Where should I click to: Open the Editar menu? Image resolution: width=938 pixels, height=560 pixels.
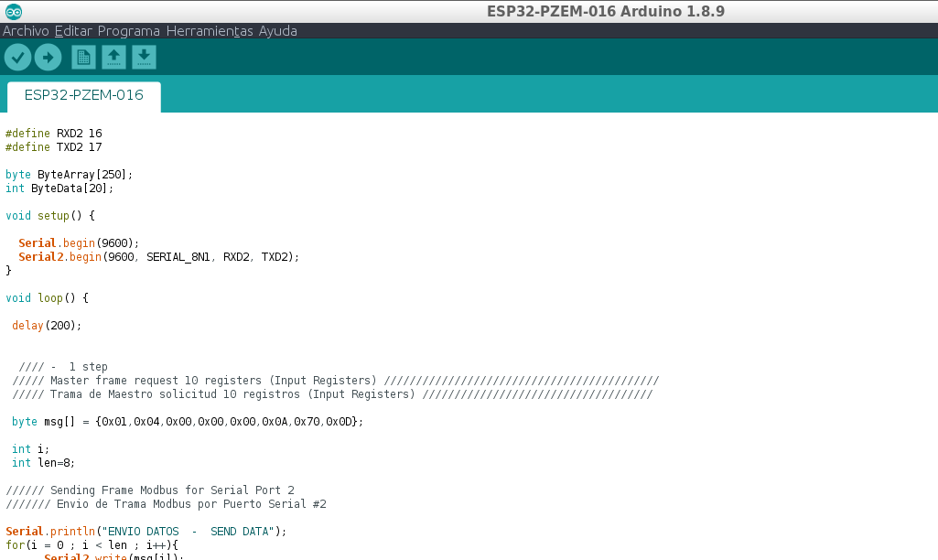[x=73, y=31]
